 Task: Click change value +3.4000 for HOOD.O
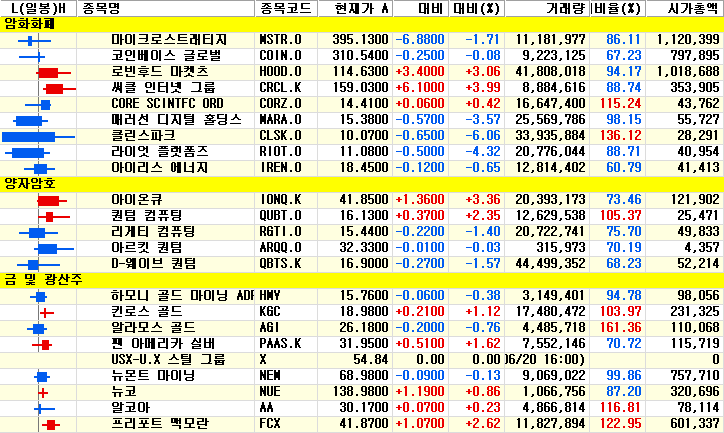tap(420, 72)
